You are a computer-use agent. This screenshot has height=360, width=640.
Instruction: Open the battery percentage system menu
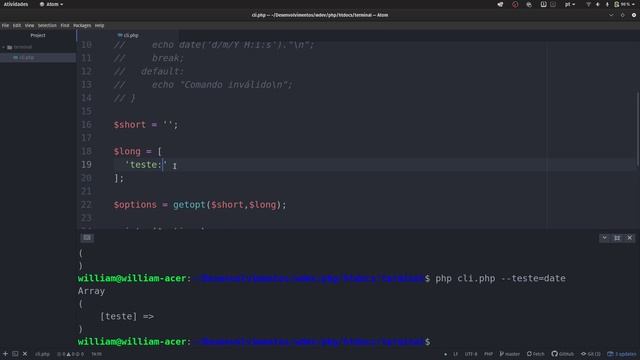point(624,4)
